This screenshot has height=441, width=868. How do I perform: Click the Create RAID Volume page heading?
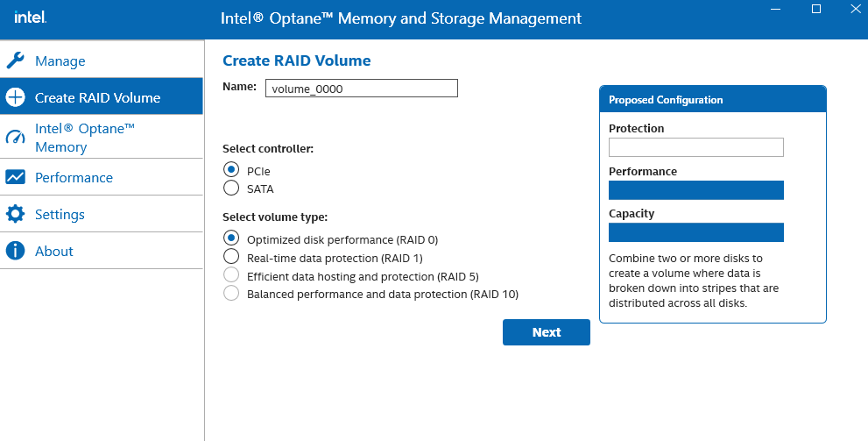[297, 60]
